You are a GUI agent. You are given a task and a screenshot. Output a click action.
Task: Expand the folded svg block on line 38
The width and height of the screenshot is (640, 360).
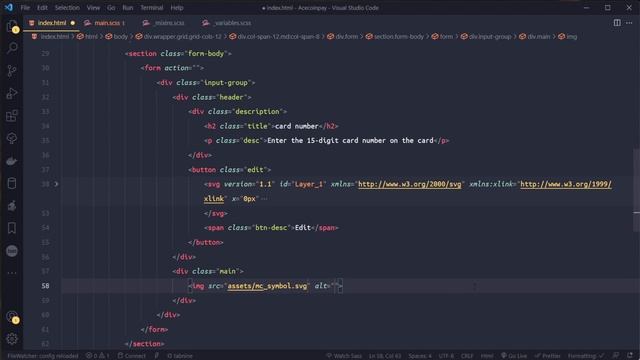coord(56,184)
